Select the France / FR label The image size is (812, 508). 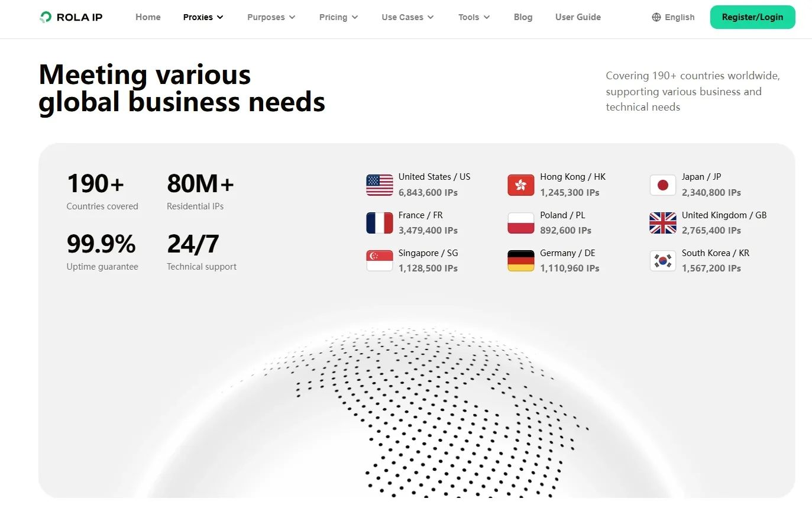point(420,215)
